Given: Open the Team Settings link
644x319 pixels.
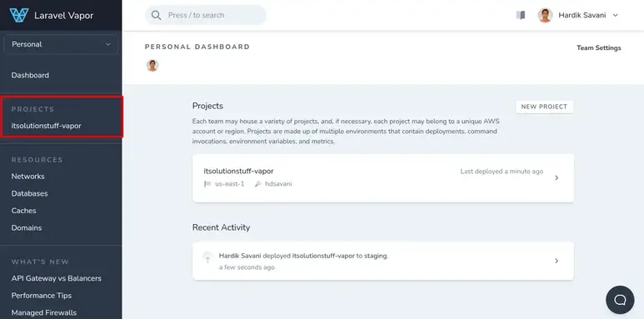Looking at the screenshot, I should [x=599, y=47].
